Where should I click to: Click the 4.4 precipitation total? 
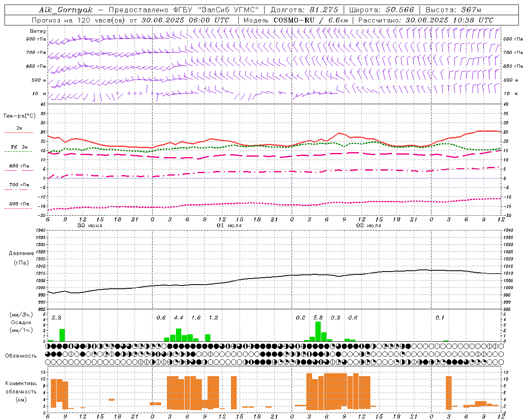click(178, 317)
